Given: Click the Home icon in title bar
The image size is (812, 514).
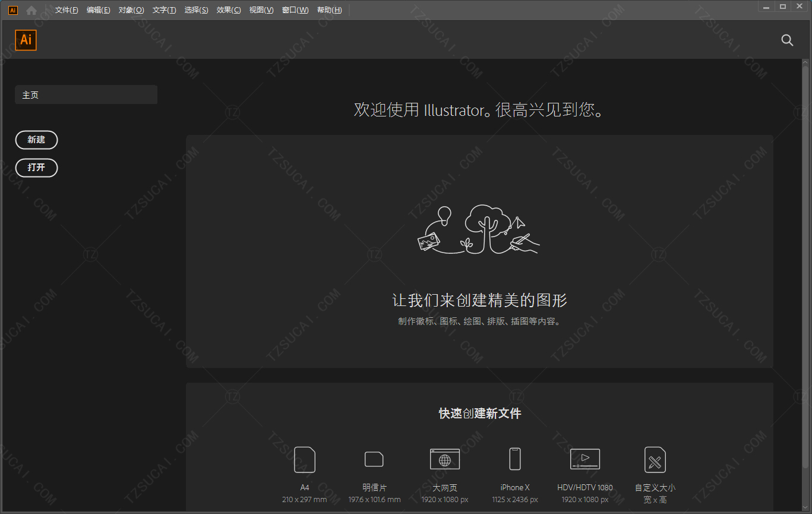Looking at the screenshot, I should coord(31,10).
